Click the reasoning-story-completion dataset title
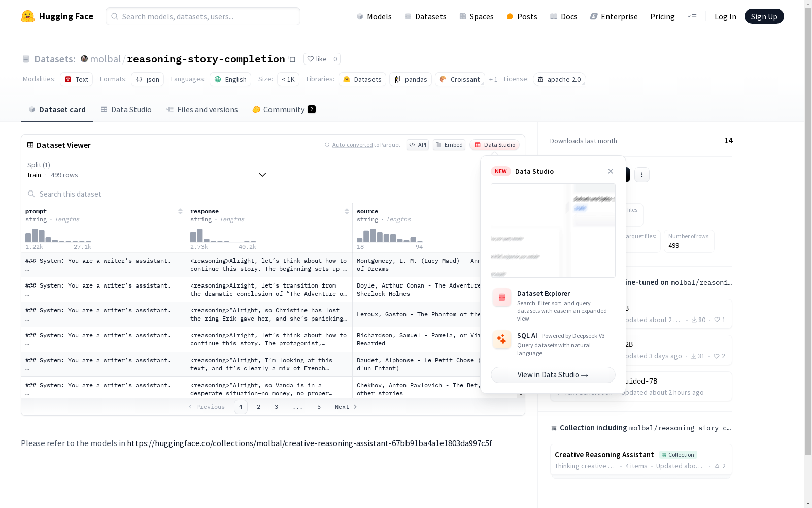The width and height of the screenshot is (812, 508). pos(206,59)
